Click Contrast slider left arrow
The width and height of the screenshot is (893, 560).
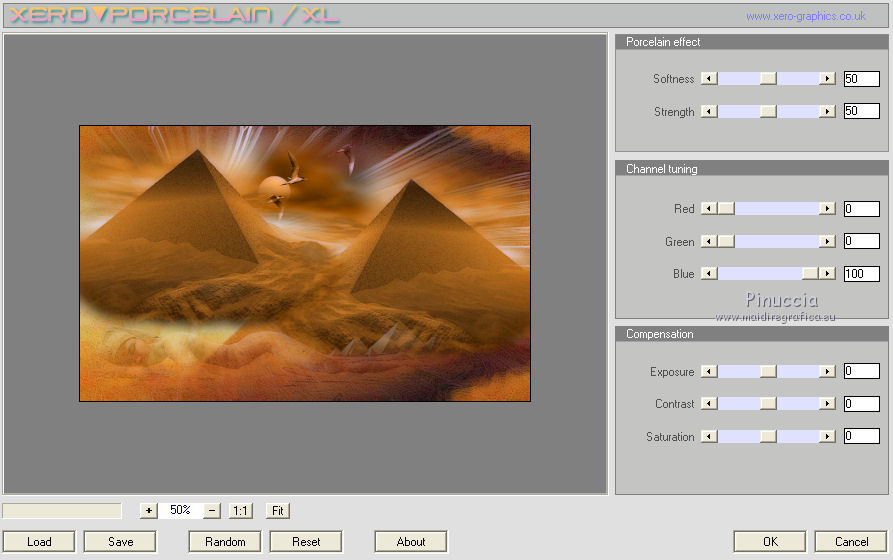pos(709,403)
